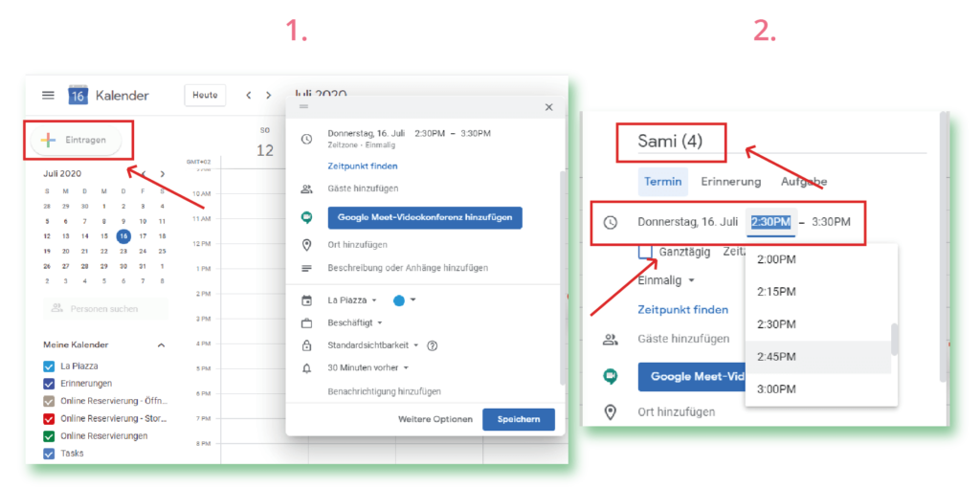Select the Erinnerung tab
Viewport: 980px width, 488px height.
pos(730,182)
